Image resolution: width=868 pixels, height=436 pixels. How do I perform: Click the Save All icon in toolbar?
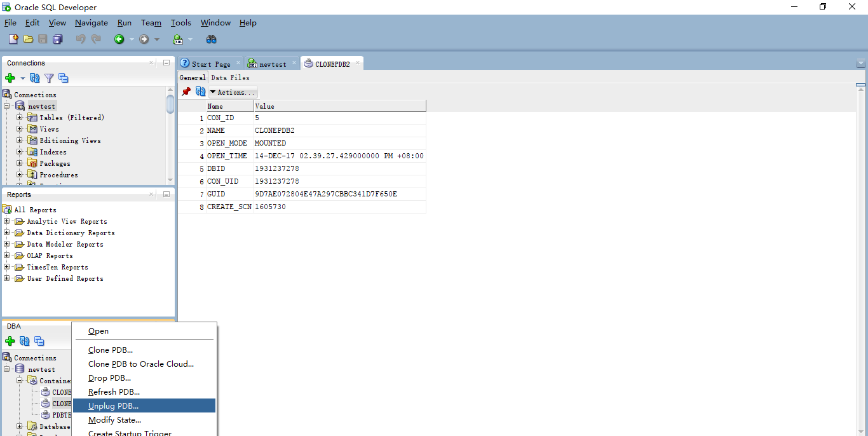point(58,39)
